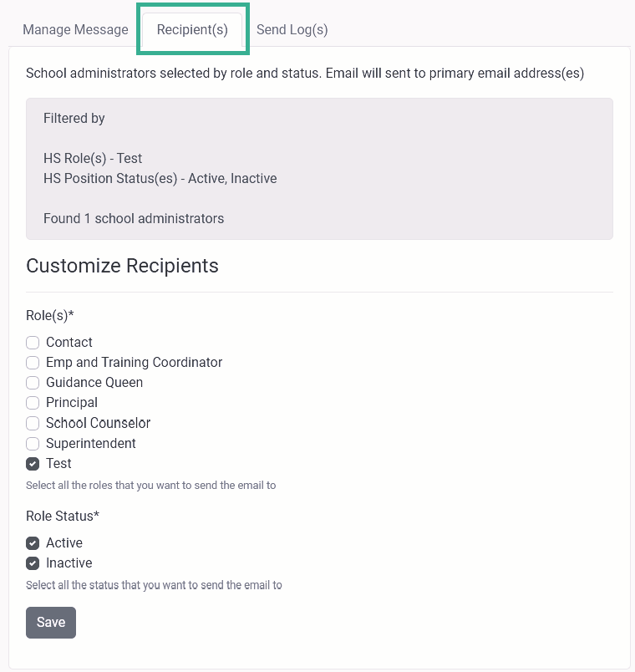Click the 'Found 1 school administrators' text
The image size is (635, 672).
tap(134, 219)
